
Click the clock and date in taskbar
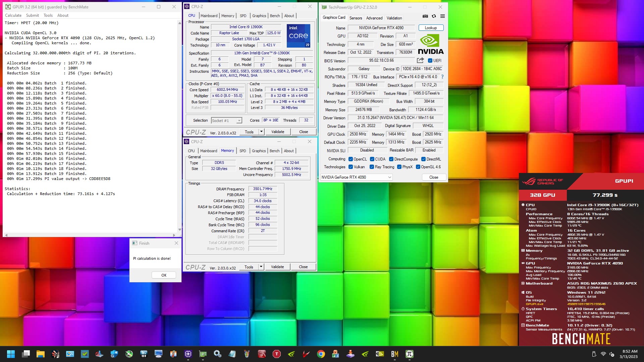point(628,354)
